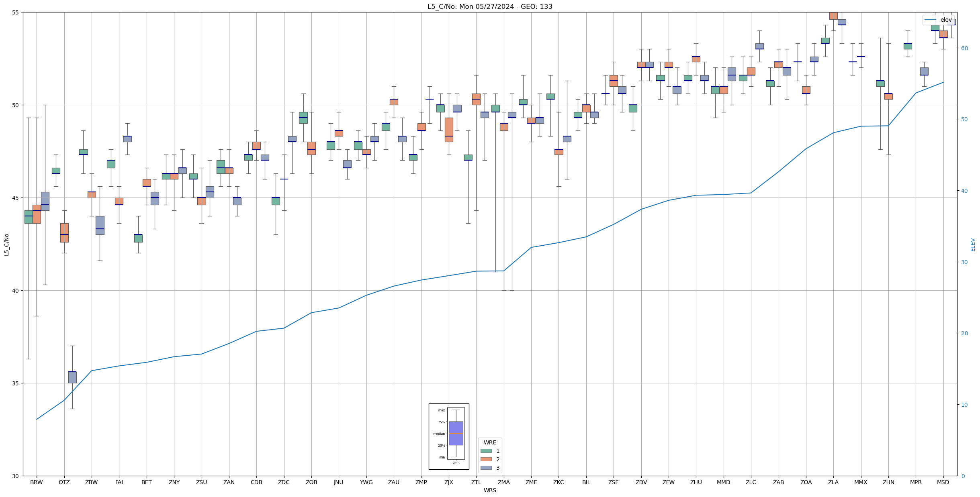980x497 pixels.
Task: Click the MSD x-axis station label
Action: pos(943,482)
